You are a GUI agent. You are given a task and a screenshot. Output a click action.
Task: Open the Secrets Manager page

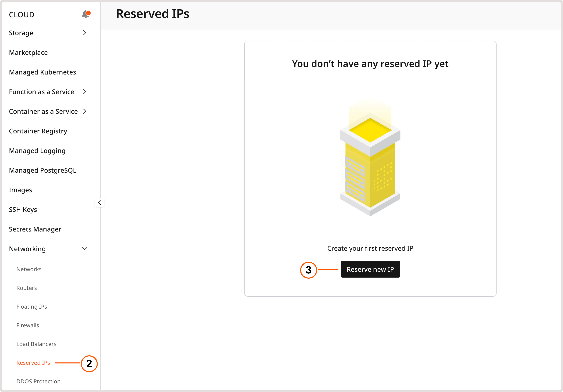(x=35, y=229)
